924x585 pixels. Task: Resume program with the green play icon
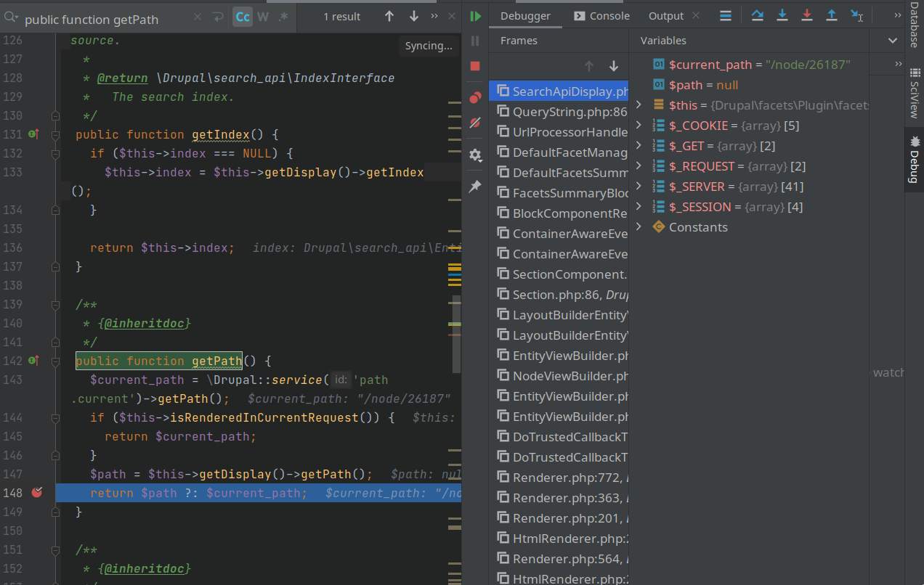click(x=475, y=16)
